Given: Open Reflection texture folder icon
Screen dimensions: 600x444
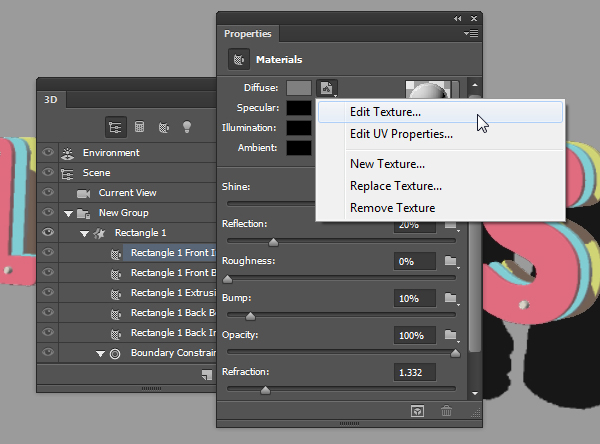Looking at the screenshot, I should click(x=451, y=225).
